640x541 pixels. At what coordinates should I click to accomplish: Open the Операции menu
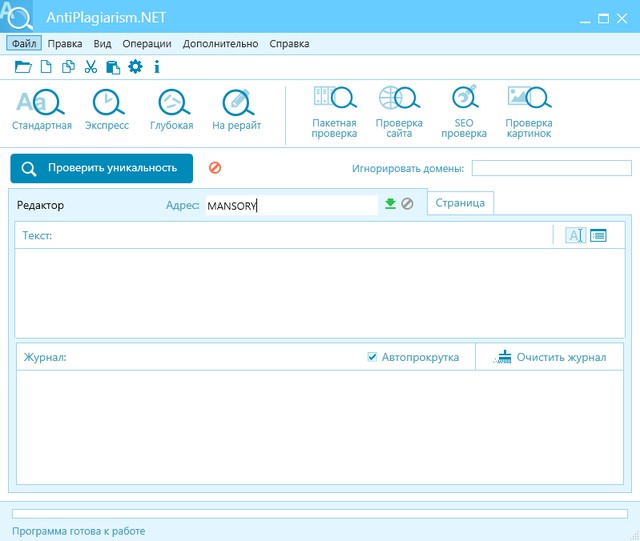(146, 44)
